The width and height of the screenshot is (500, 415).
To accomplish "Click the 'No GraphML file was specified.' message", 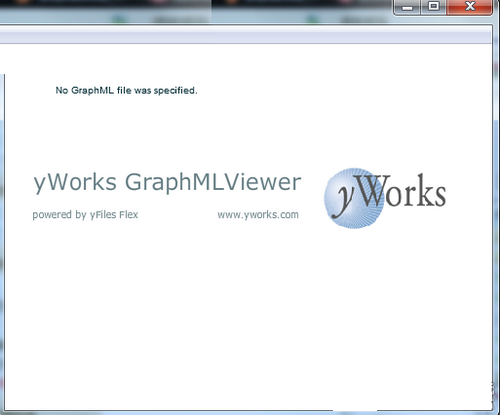I will (x=126, y=90).
